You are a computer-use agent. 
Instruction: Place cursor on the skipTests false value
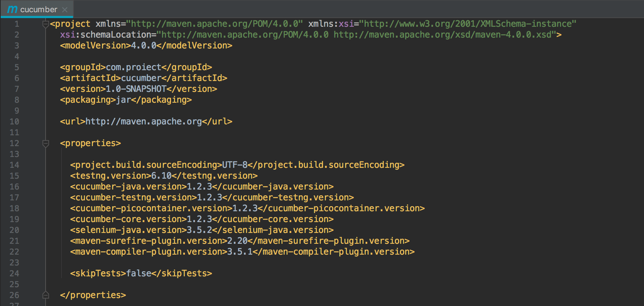pyautogui.click(x=139, y=273)
